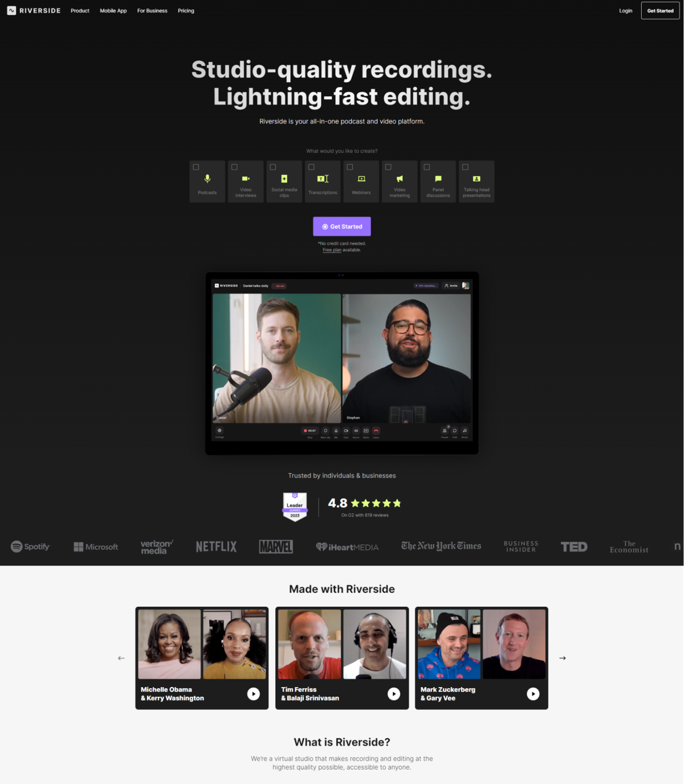Check the Podcasts checkbox
The image size is (684, 784).
(x=196, y=167)
